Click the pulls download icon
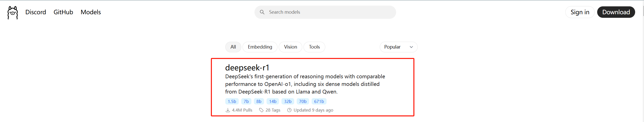The image size is (644, 122). (x=228, y=110)
